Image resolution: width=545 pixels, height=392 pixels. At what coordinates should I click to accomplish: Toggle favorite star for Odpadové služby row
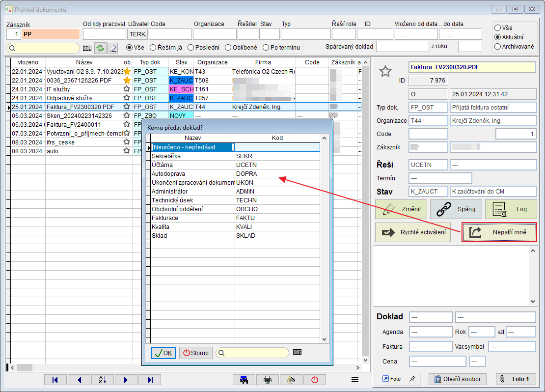point(127,98)
